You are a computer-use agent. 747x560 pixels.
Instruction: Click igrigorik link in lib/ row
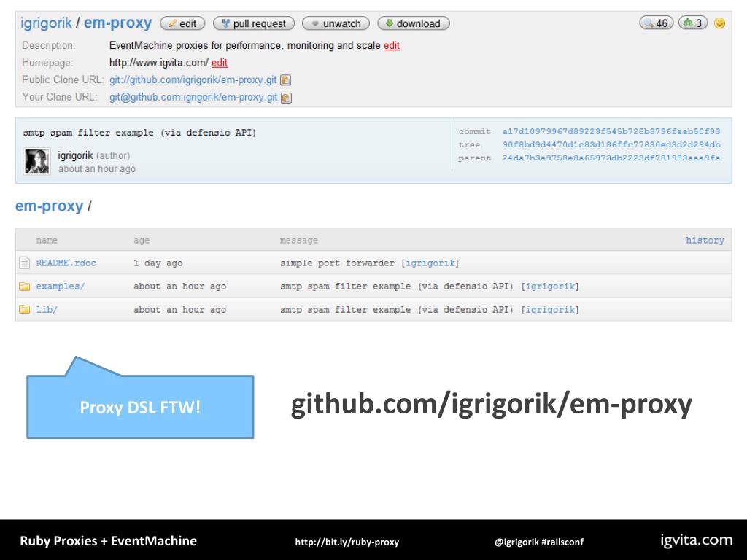[550, 309]
